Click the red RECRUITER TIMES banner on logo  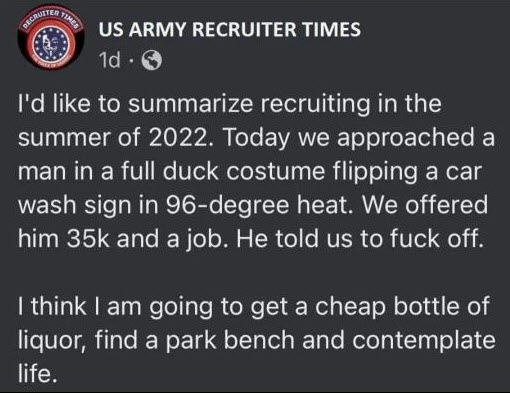point(52,18)
